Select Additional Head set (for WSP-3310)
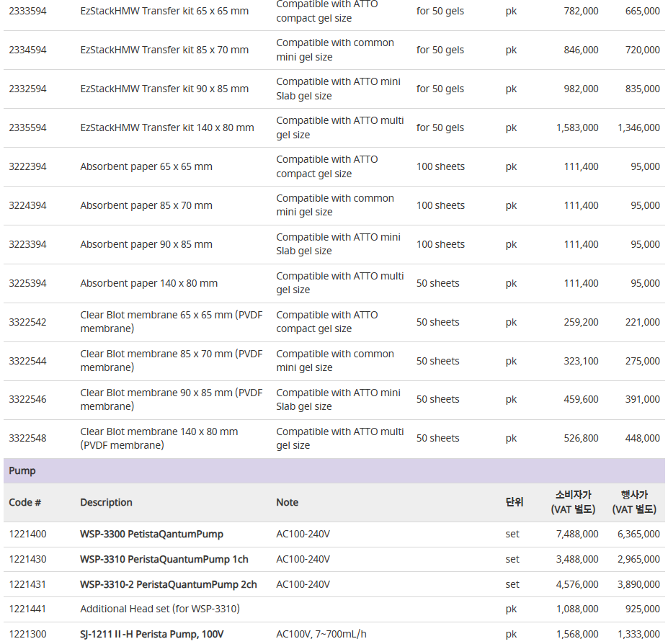Screen dimensions: 668x644 (x=160, y=609)
